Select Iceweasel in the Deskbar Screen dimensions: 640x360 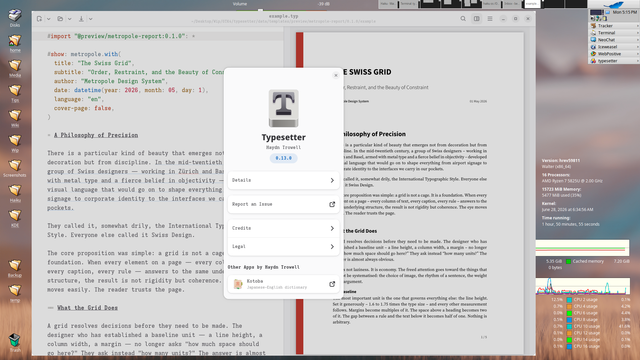tap(614, 47)
